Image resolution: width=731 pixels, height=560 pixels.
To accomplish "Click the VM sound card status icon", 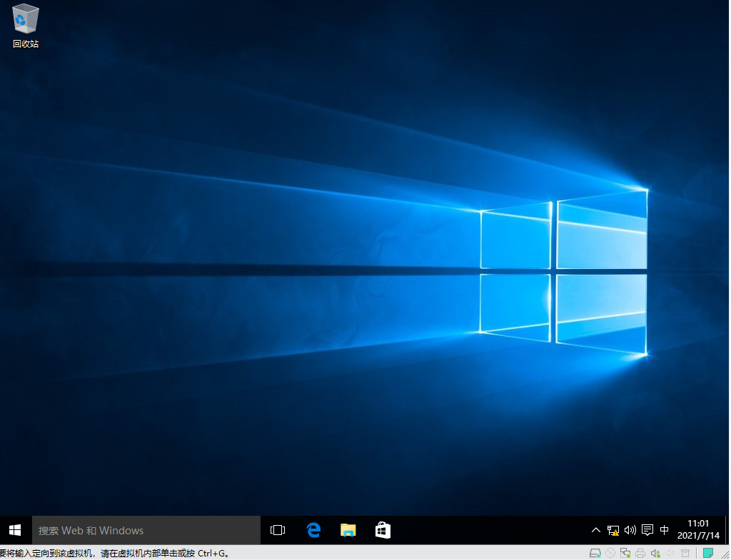I will click(x=655, y=554).
